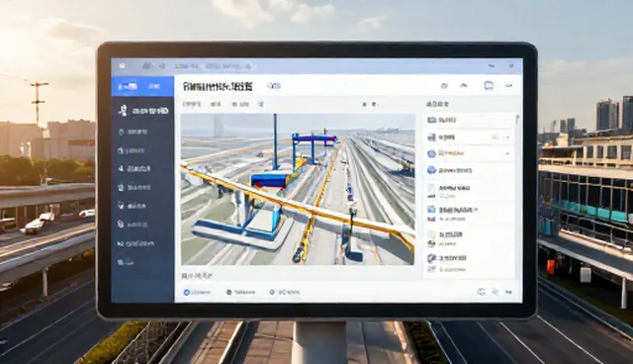Select the orange-labeled option in the bottom bar
The width and height of the screenshot is (633, 364).
pyautogui.click(x=241, y=292)
